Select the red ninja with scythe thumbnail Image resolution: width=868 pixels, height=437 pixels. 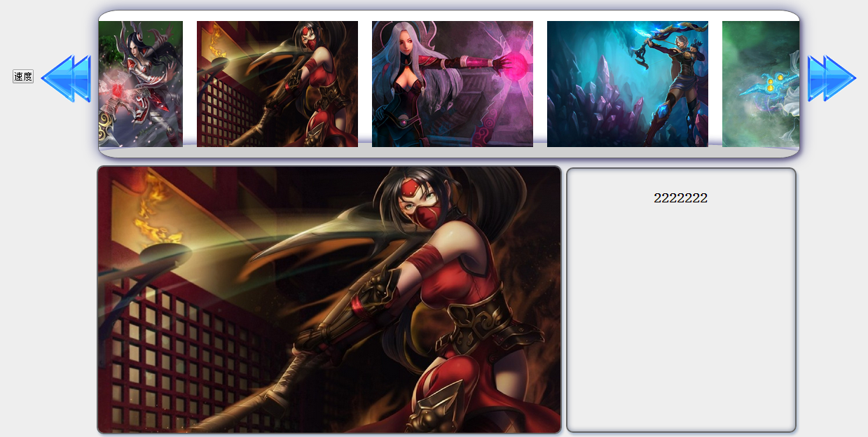click(277, 84)
